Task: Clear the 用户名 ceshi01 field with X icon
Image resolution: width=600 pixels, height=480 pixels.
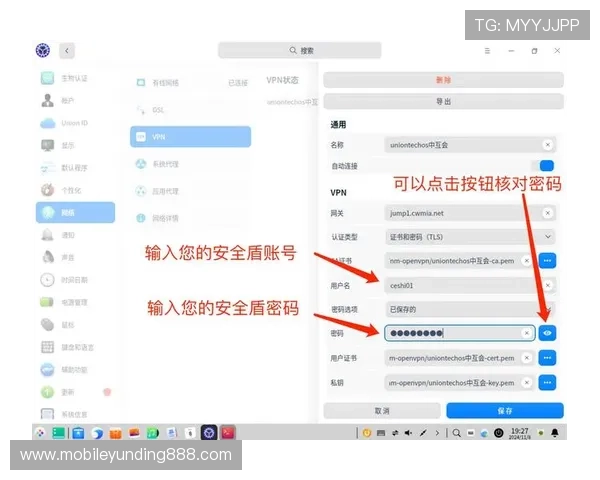Action: coord(547,285)
